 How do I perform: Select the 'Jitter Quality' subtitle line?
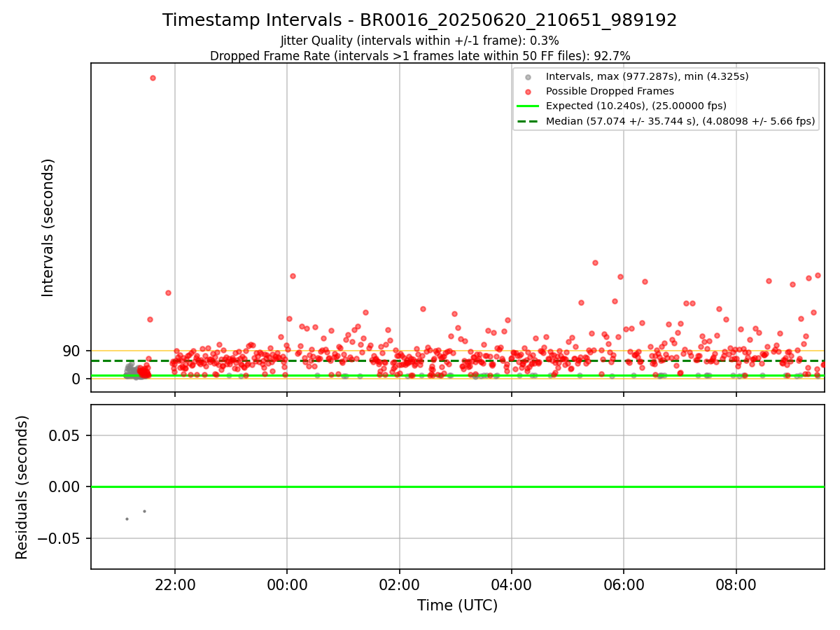click(x=420, y=41)
